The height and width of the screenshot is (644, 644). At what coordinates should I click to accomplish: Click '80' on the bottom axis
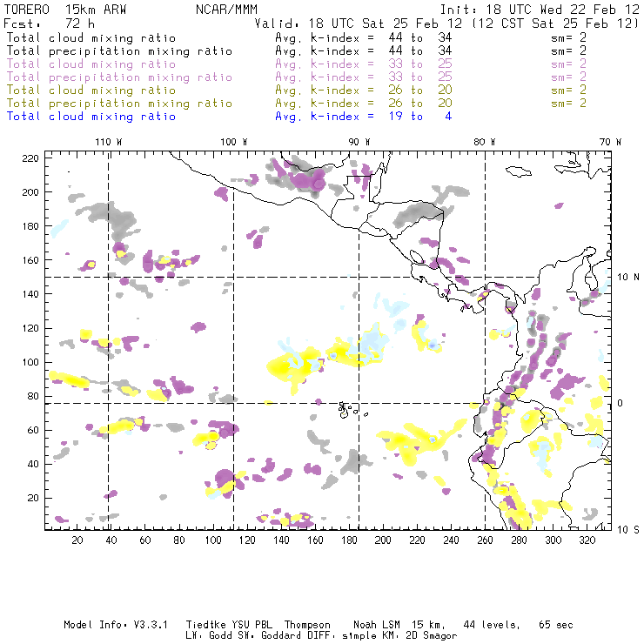[x=179, y=540]
